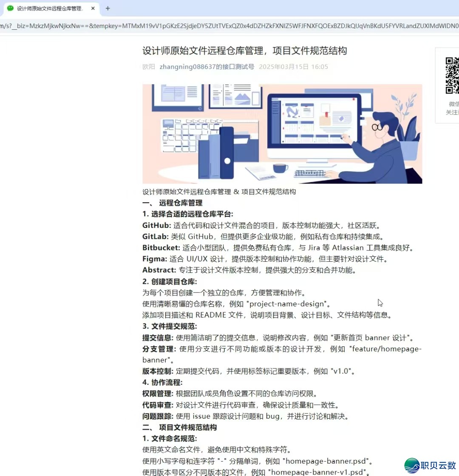Viewport: 459px width, 476px height.
Task: Click the bold GitHub: label
Action: [x=156, y=225]
